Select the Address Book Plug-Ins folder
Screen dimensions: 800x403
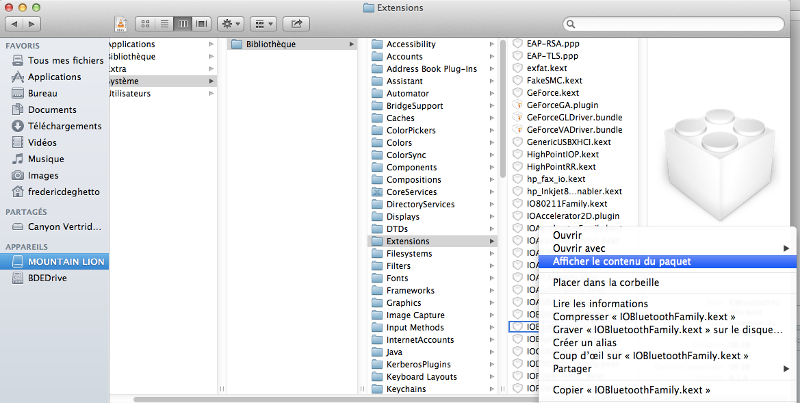point(433,69)
